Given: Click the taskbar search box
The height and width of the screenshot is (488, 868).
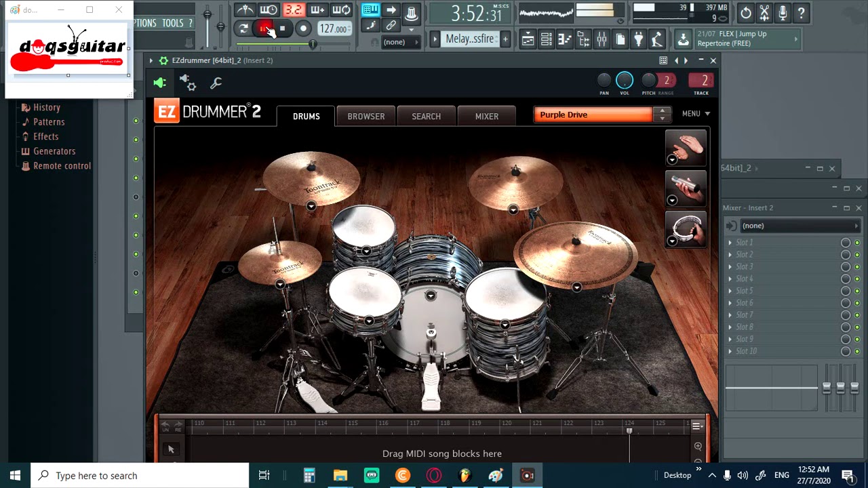Looking at the screenshot, I should (140, 475).
